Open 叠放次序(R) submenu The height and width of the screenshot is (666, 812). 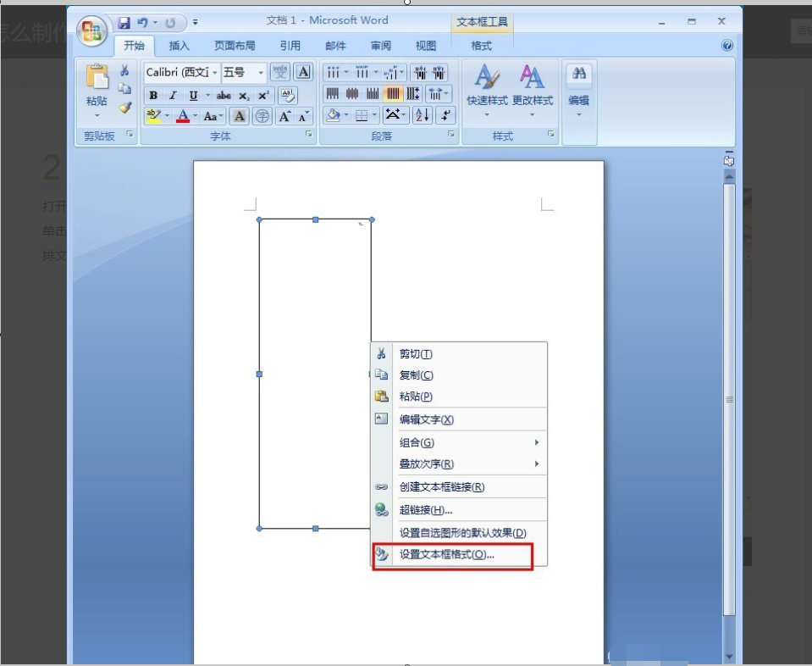[459, 463]
